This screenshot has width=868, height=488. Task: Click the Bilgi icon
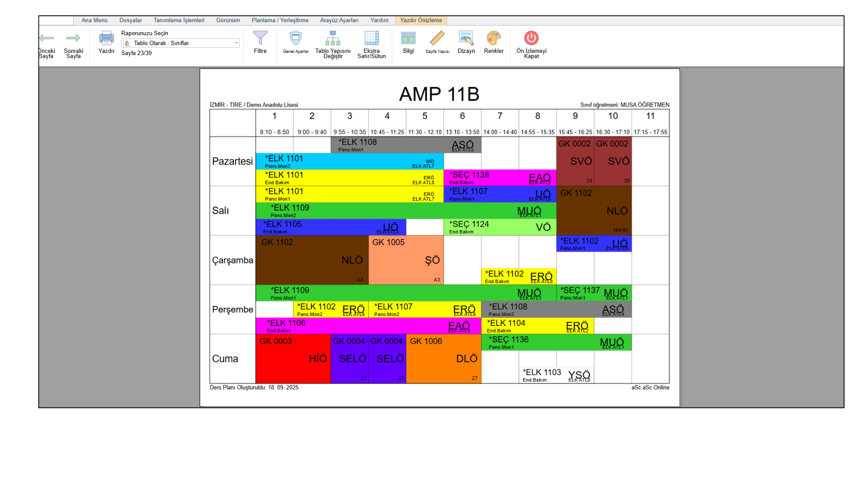[x=408, y=39]
